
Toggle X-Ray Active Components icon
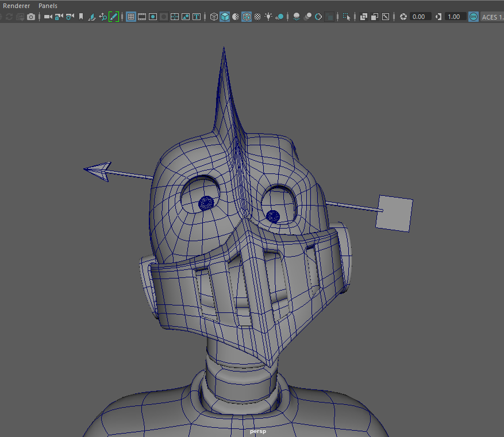tap(375, 17)
